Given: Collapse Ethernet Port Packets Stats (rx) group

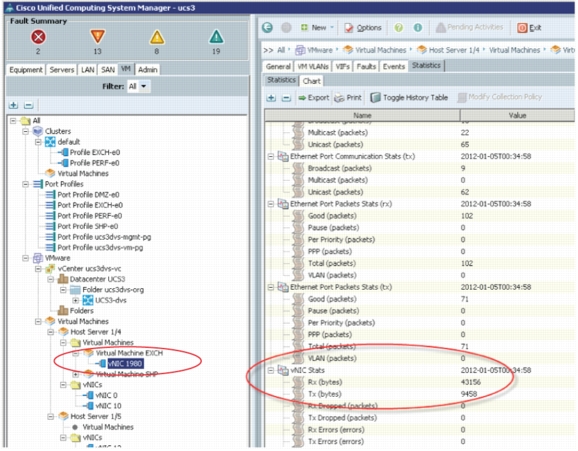Looking at the screenshot, I should [x=271, y=204].
